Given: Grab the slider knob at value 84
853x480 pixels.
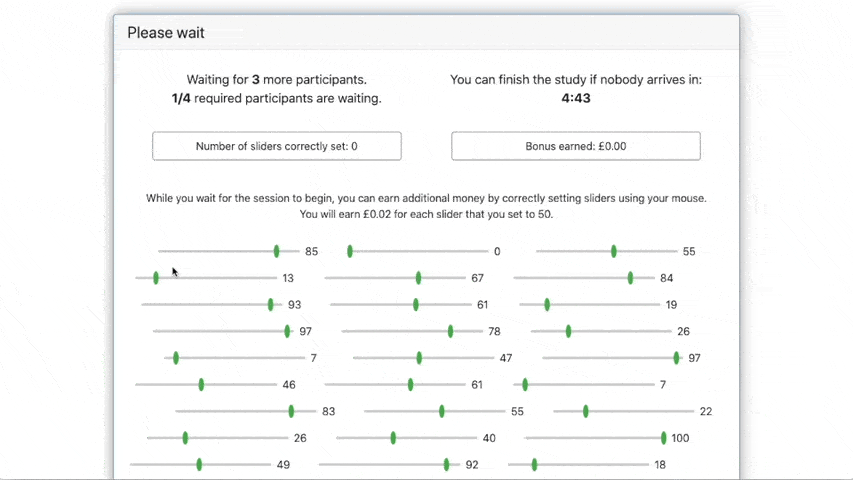Looking at the screenshot, I should click(x=630, y=278).
